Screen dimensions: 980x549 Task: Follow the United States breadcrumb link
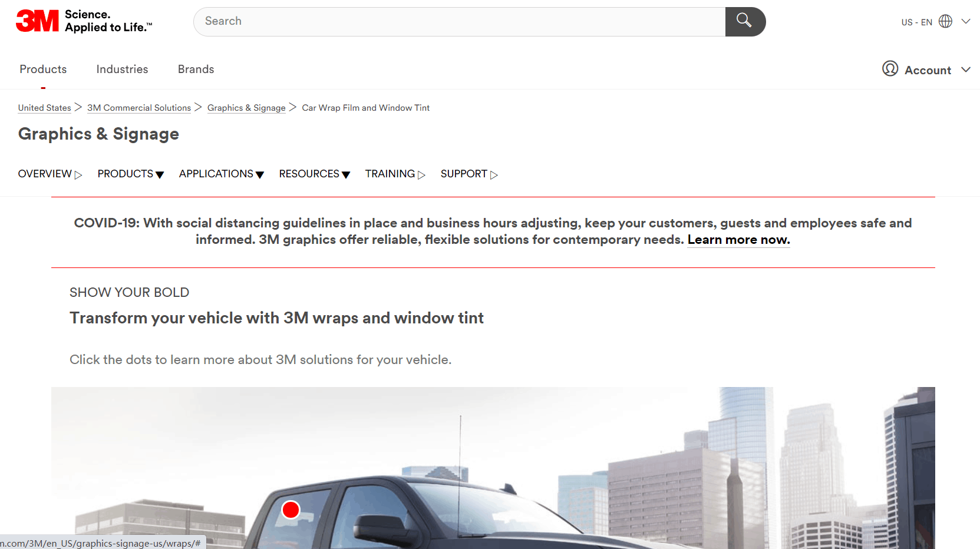point(44,108)
